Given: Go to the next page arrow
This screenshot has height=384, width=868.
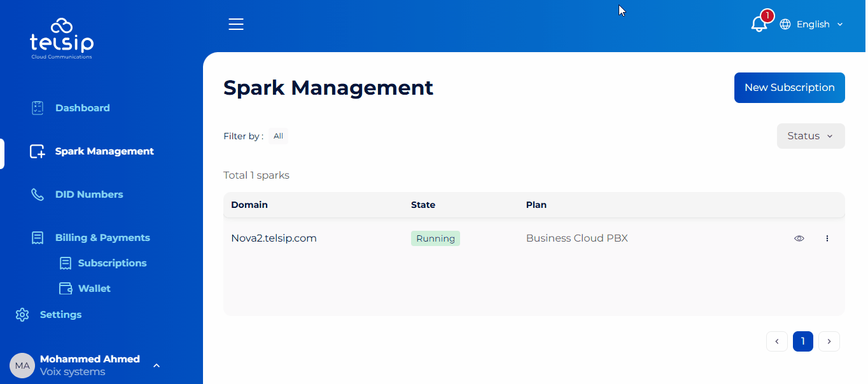Looking at the screenshot, I should tap(829, 341).
